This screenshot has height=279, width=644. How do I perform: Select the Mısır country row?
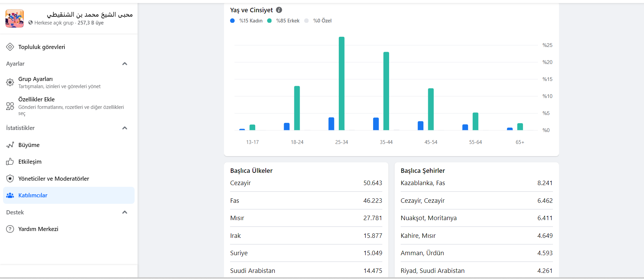pos(306,218)
